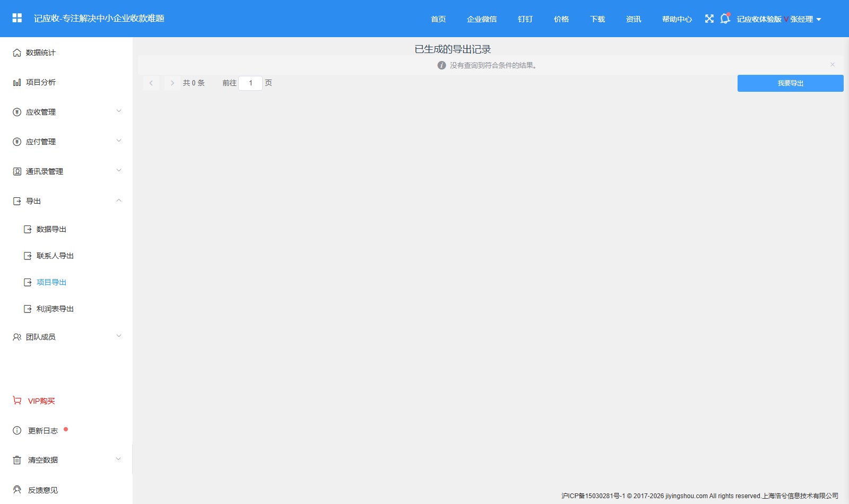The width and height of the screenshot is (849, 504).
Task: Open the 张经理 user dropdown
Action: point(805,19)
